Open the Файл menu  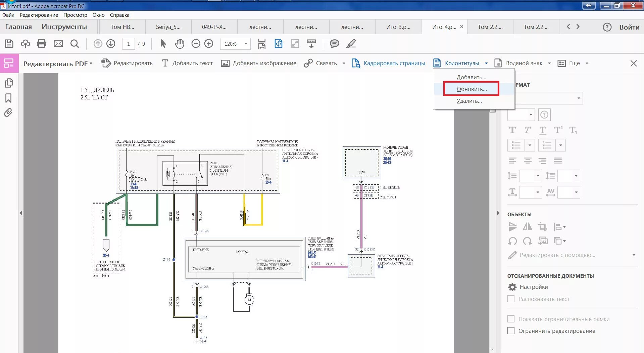click(8, 15)
